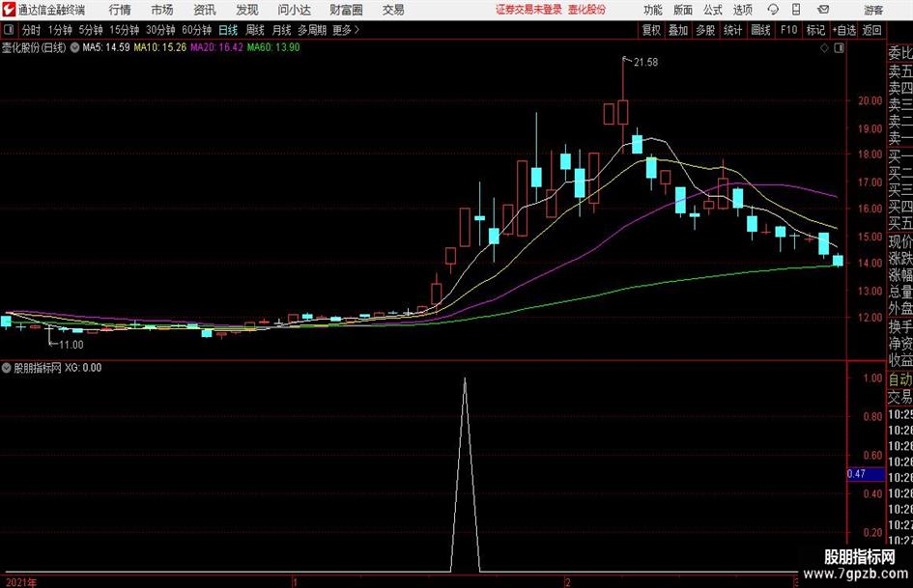Click the 画线 drawing tools button
This screenshot has width=913, height=588.
click(760, 30)
